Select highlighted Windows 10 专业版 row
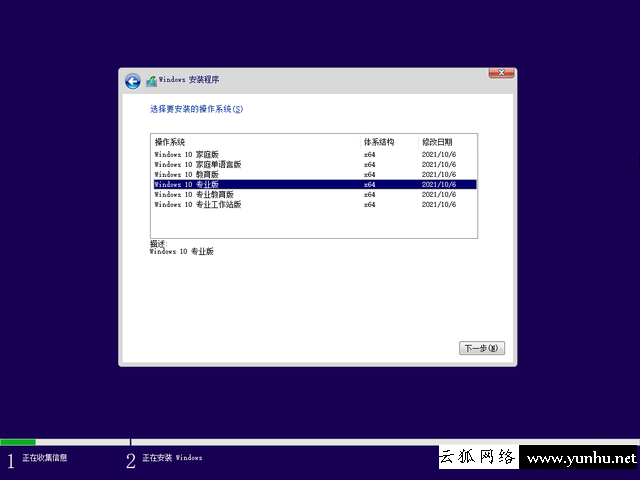This screenshot has height=480, width=640. point(313,184)
